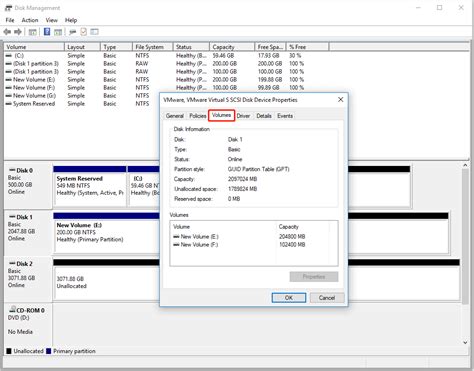
Task: Sort by the Layout column header
Action: [x=82, y=47]
